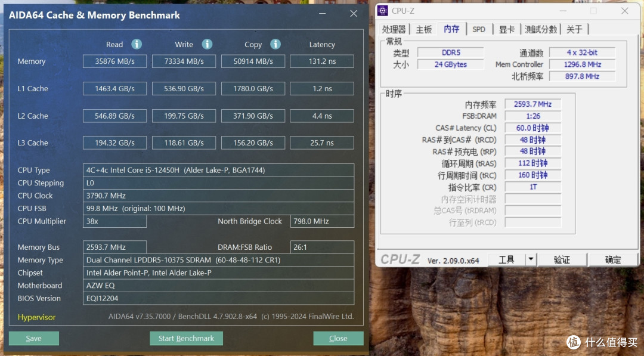This screenshot has height=356, width=644.
Task: Click the CPU Multiplier value 38x
Action: [x=114, y=221]
